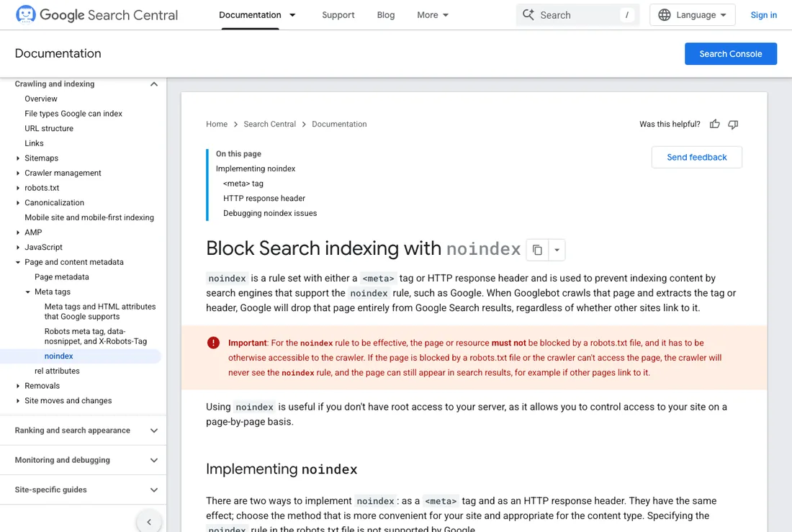Open the Documentation dropdown arrow
This screenshot has height=532, width=792.
[x=292, y=15]
